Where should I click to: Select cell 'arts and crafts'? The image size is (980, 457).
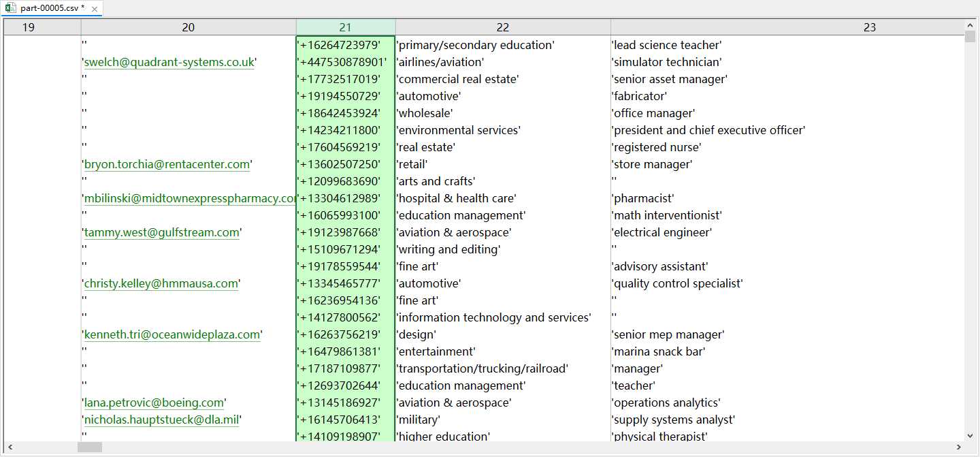click(503, 181)
